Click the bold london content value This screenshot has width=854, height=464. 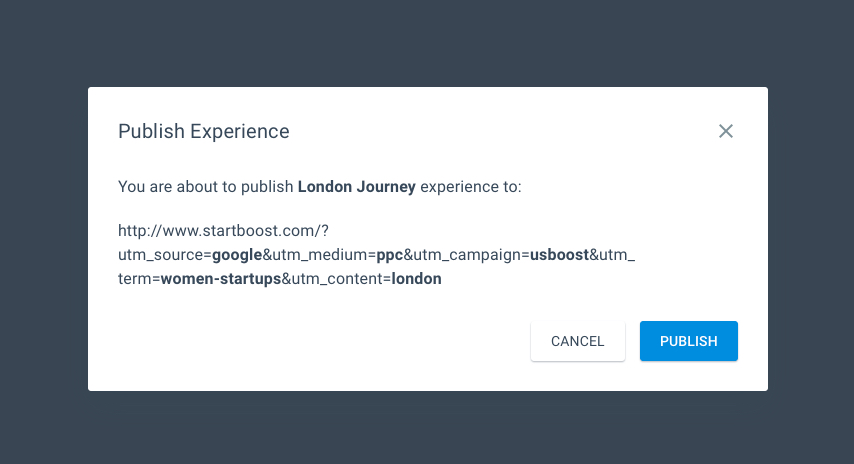(417, 279)
